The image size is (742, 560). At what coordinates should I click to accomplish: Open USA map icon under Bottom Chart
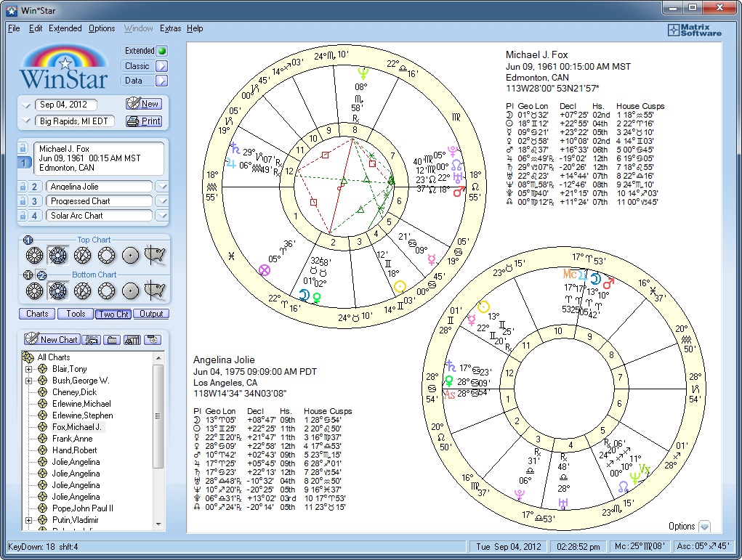[x=155, y=290]
